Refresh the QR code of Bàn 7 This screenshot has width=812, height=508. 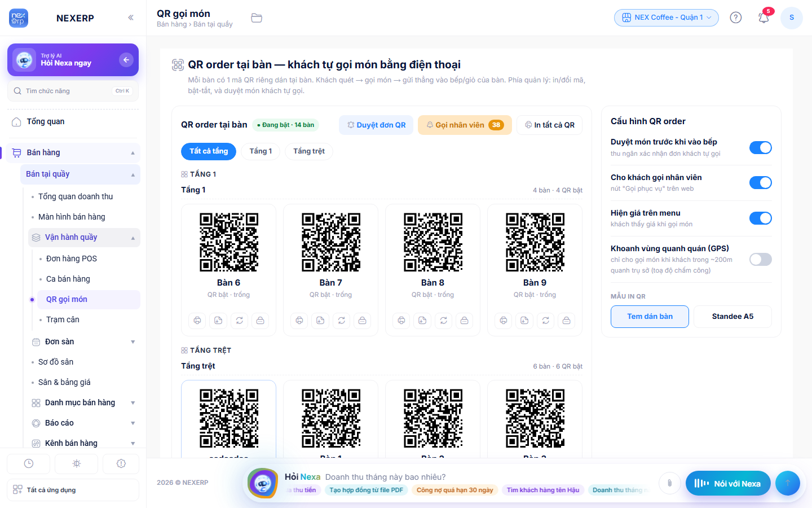click(x=341, y=321)
